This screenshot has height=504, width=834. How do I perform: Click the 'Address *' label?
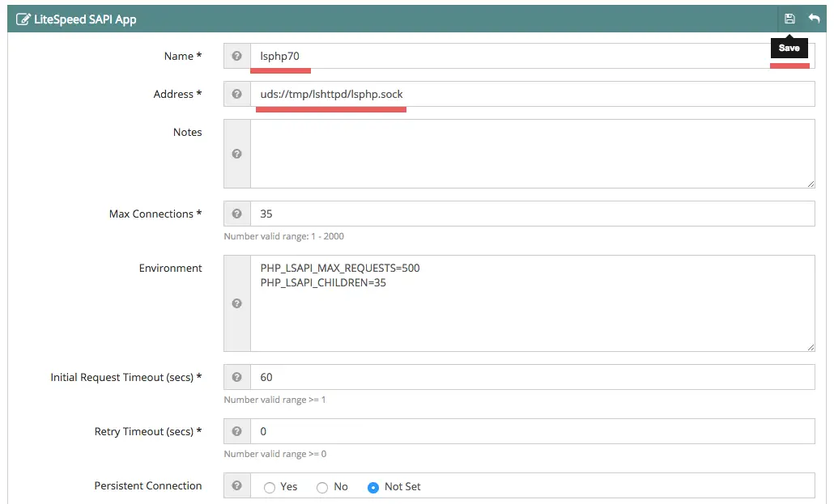point(177,94)
